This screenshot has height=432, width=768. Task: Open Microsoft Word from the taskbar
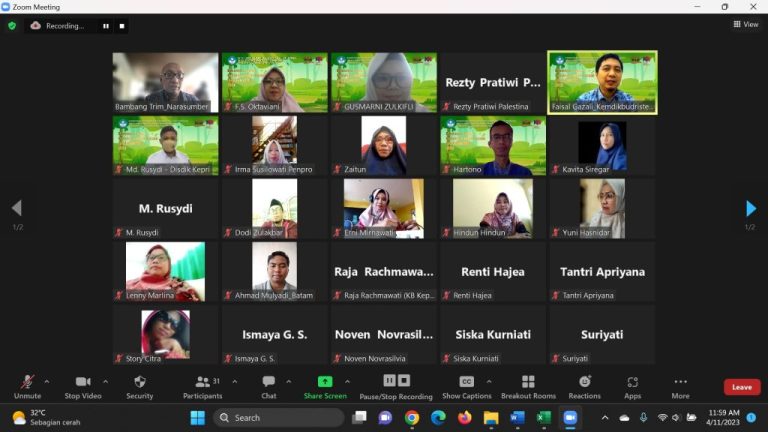(517, 418)
